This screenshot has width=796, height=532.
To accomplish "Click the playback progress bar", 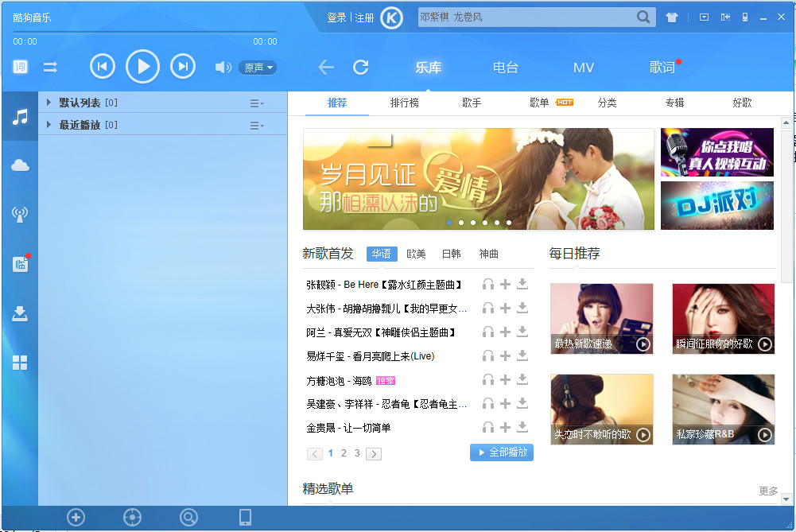I will point(145,32).
